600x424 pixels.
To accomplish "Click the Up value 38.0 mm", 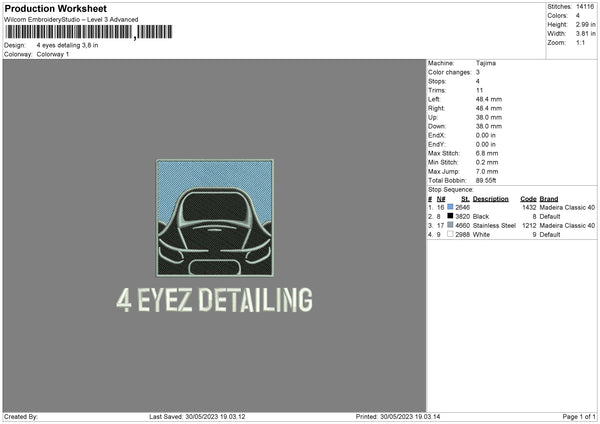I will (489, 117).
